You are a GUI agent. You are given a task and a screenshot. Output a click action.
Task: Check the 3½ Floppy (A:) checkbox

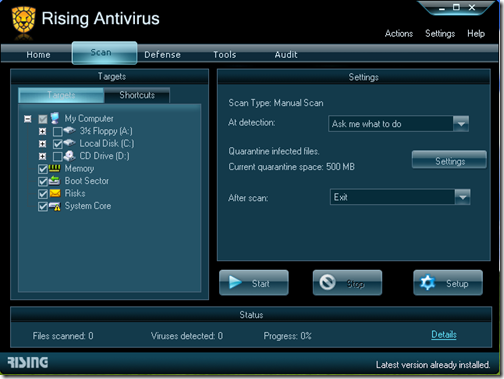click(57, 131)
